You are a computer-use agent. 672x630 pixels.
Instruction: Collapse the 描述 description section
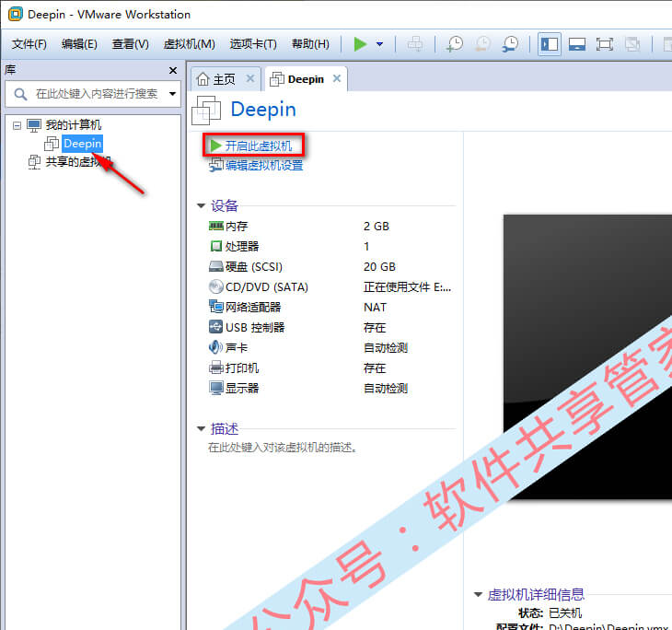pyautogui.click(x=201, y=428)
